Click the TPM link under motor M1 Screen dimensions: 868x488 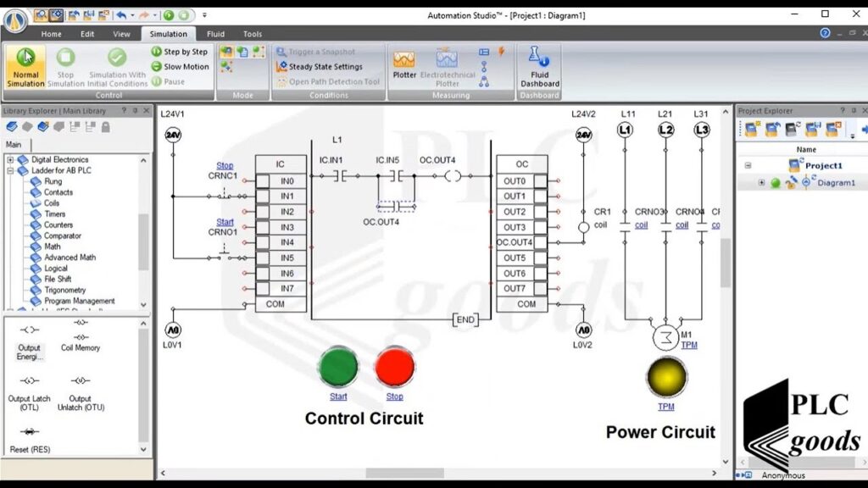point(689,346)
